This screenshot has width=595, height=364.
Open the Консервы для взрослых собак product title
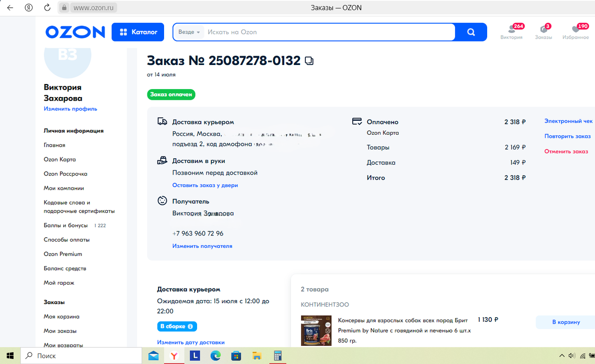point(404,330)
